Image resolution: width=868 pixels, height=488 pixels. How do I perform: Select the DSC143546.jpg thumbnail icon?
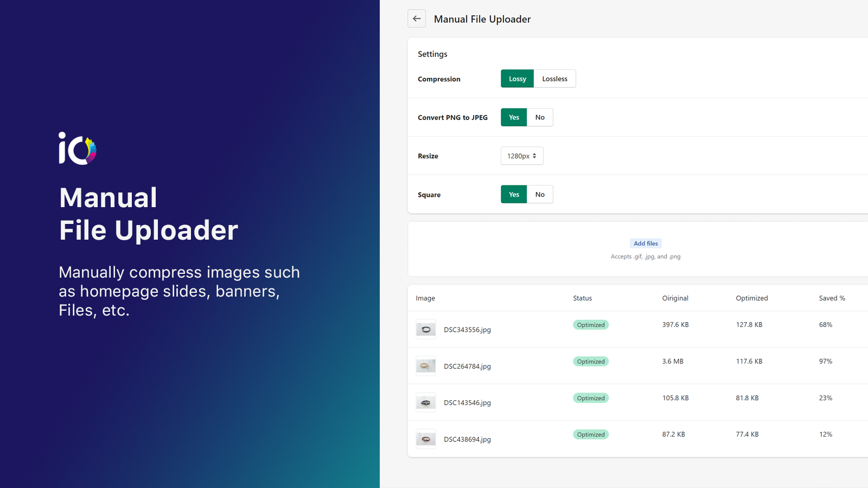(425, 402)
